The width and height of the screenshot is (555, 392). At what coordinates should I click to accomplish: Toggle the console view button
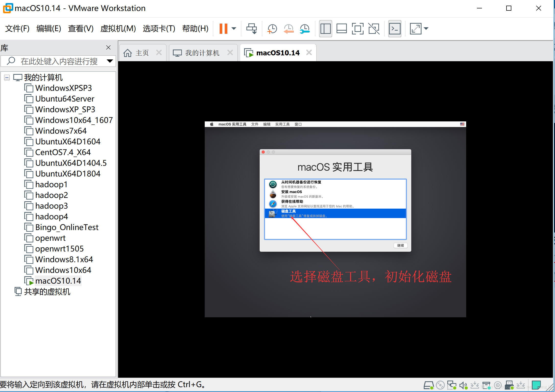coord(395,29)
